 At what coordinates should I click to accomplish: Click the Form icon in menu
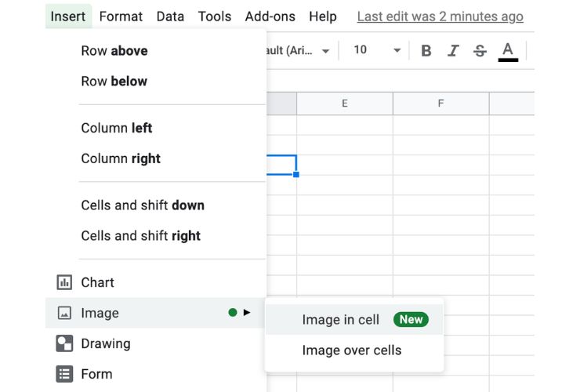64,374
